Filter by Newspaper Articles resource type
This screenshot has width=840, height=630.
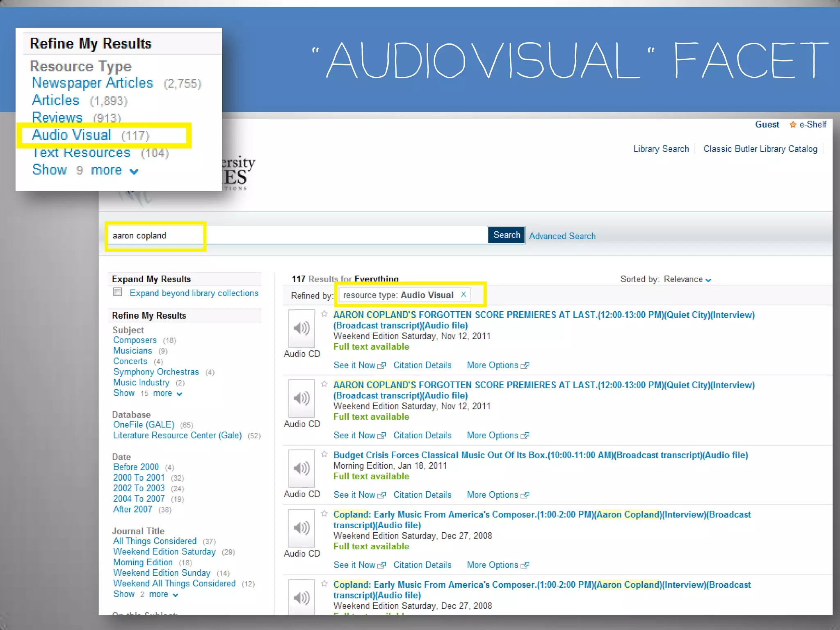click(93, 83)
